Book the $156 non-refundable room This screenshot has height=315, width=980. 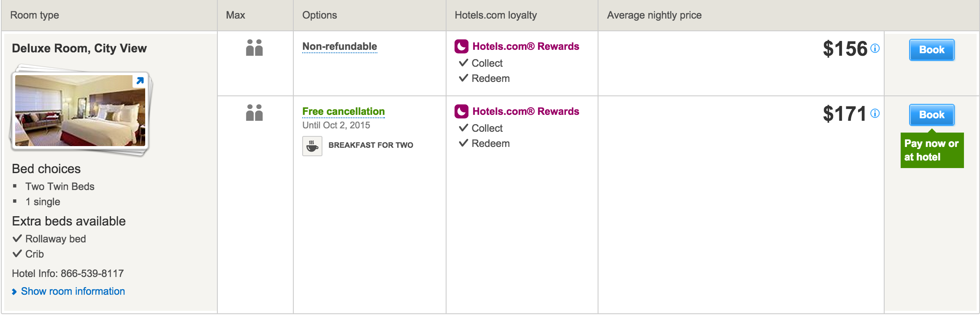931,50
